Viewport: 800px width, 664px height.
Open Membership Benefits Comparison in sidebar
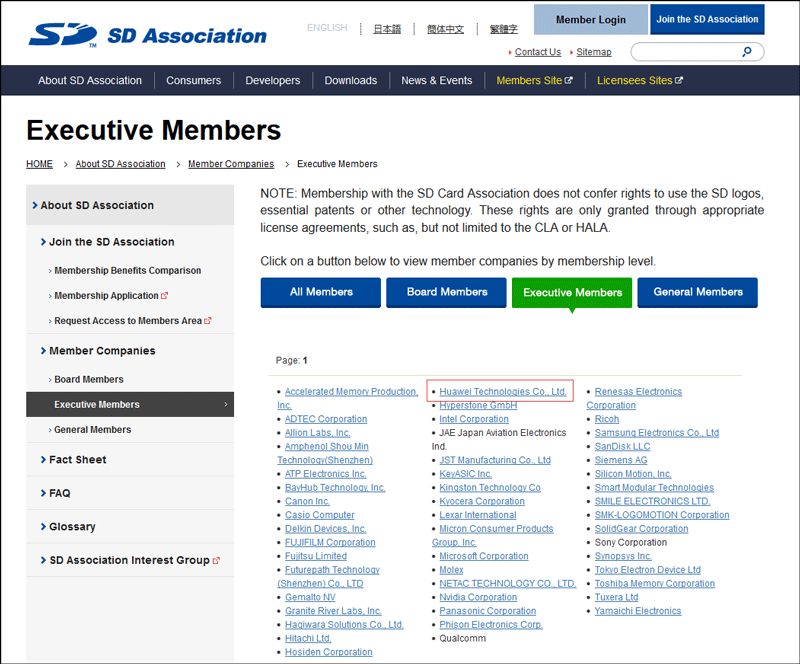pyautogui.click(x=127, y=271)
